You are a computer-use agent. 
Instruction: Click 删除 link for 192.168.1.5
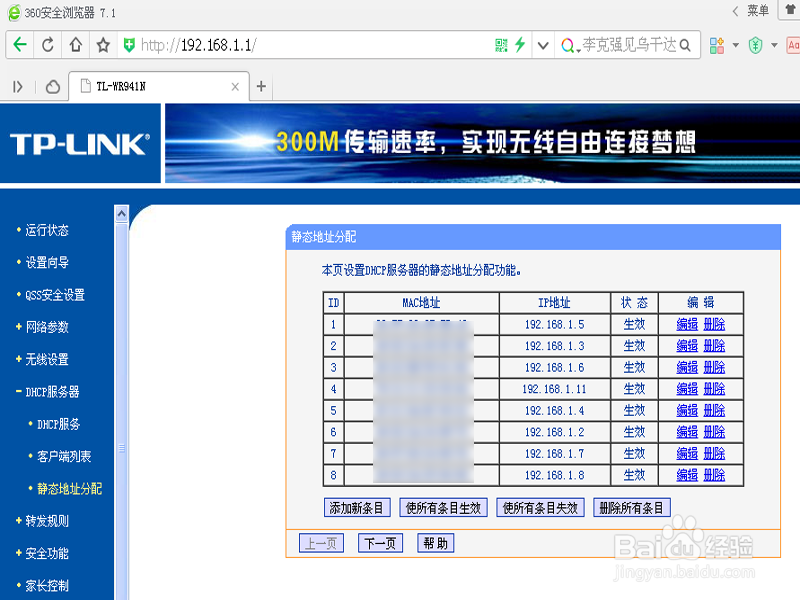tap(714, 324)
